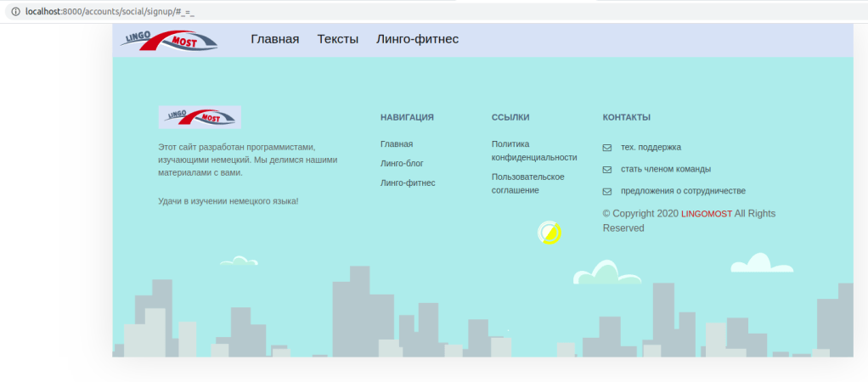Open Политика конфиденциальности link

(x=533, y=150)
